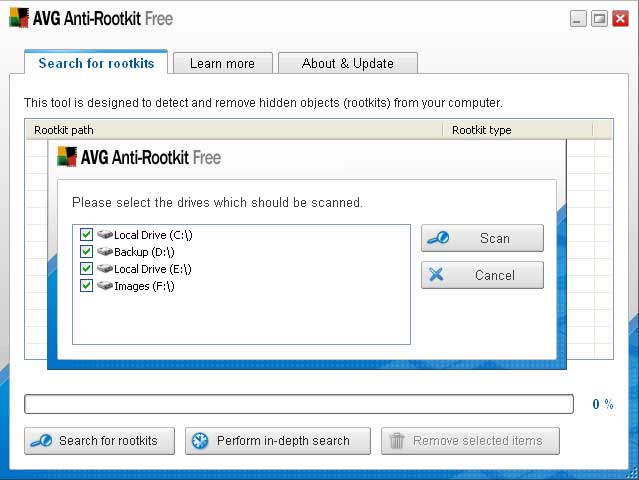Click the AVG logo in the drive dialog
This screenshot has width=639, height=480.
[x=67, y=157]
